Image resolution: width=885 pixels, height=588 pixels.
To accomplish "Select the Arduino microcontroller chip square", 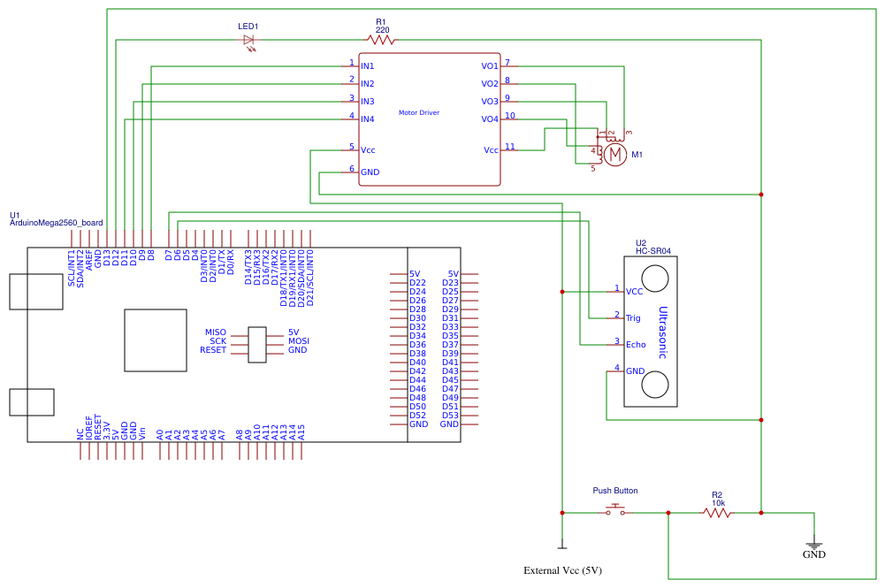I will coord(156,340).
